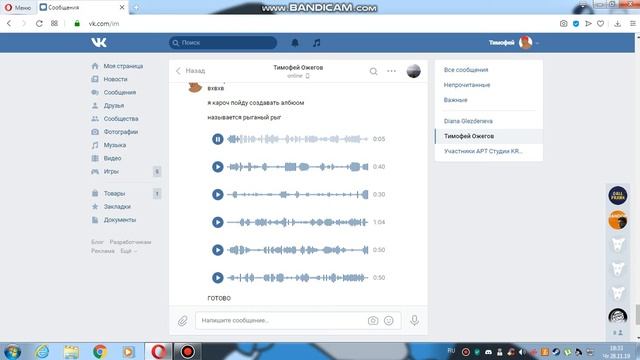Open notifications bell icon
Viewport: 640px width, 360px height.
295,42
